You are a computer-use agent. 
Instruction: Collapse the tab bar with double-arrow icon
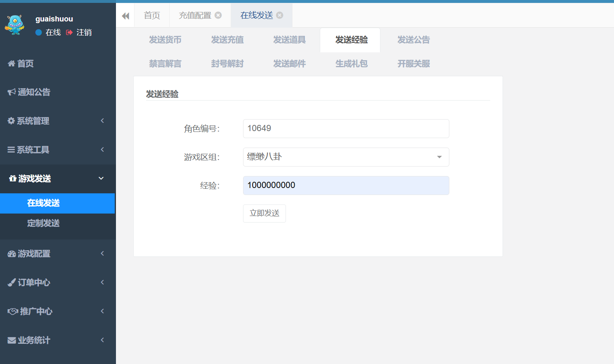125,15
